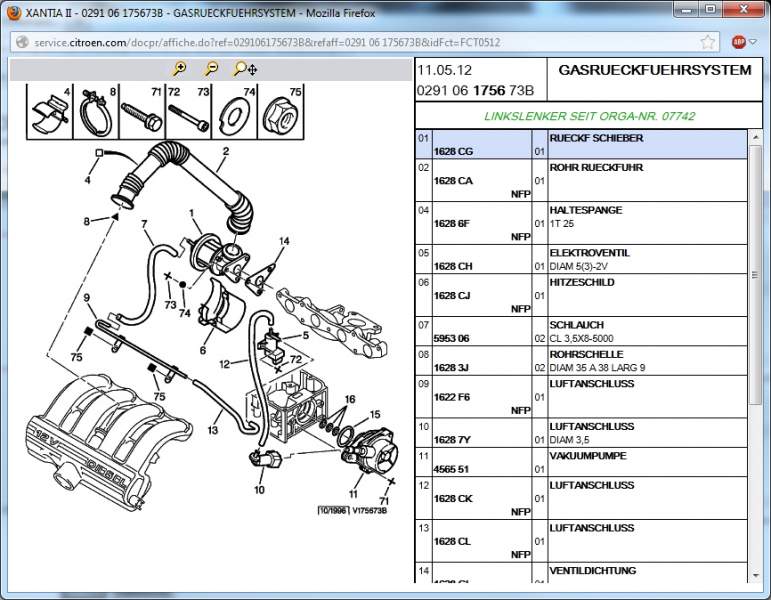771x600 pixels.
Task: Click part number 1628 CJ
Action: point(452,296)
